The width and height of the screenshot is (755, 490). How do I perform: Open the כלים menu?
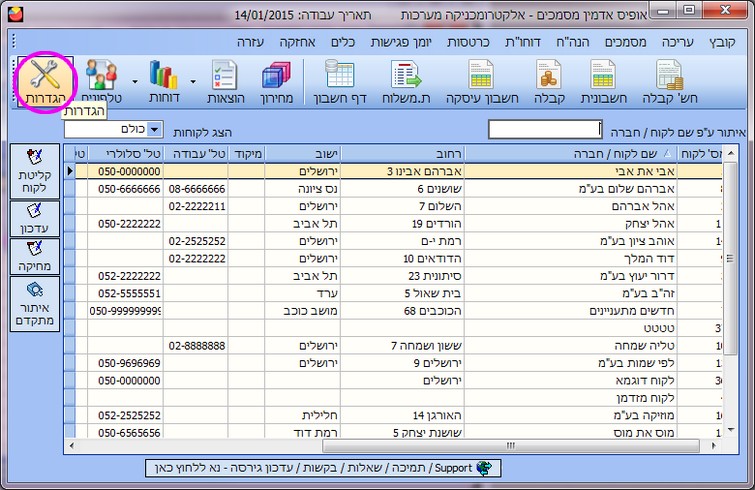pos(343,42)
